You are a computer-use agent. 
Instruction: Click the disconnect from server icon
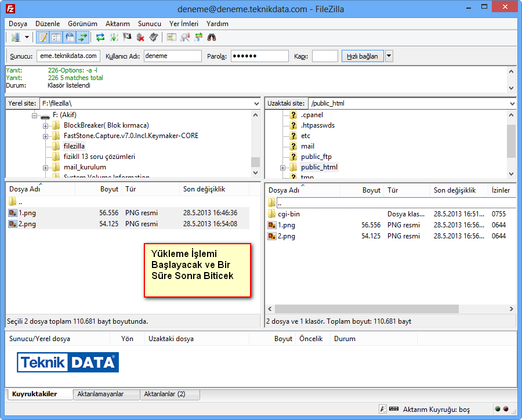[x=140, y=37]
